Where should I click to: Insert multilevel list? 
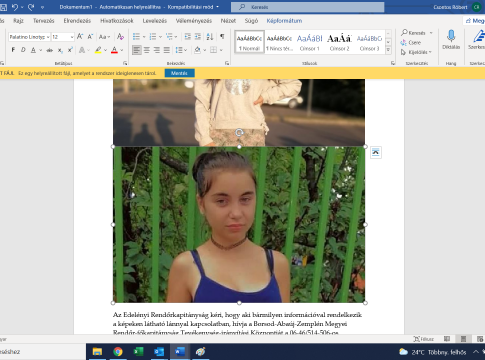click(x=169, y=37)
